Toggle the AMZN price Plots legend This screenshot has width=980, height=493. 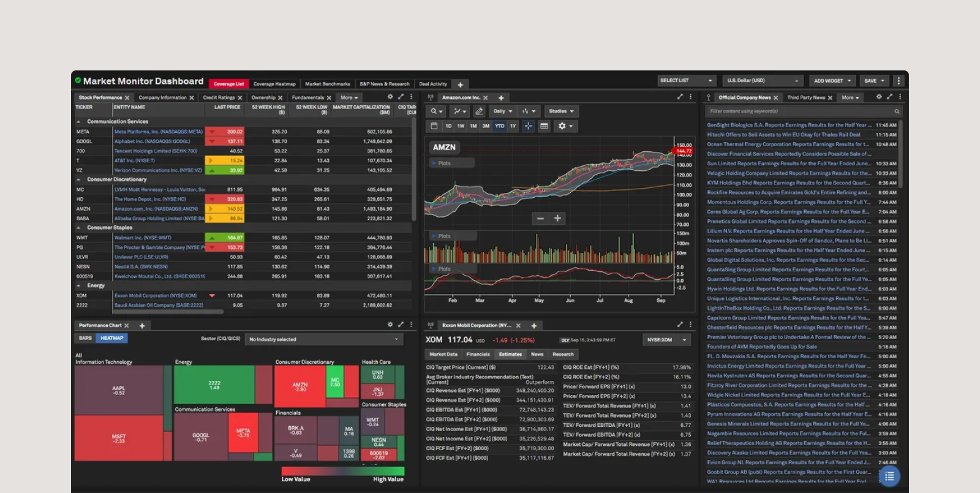[452, 163]
